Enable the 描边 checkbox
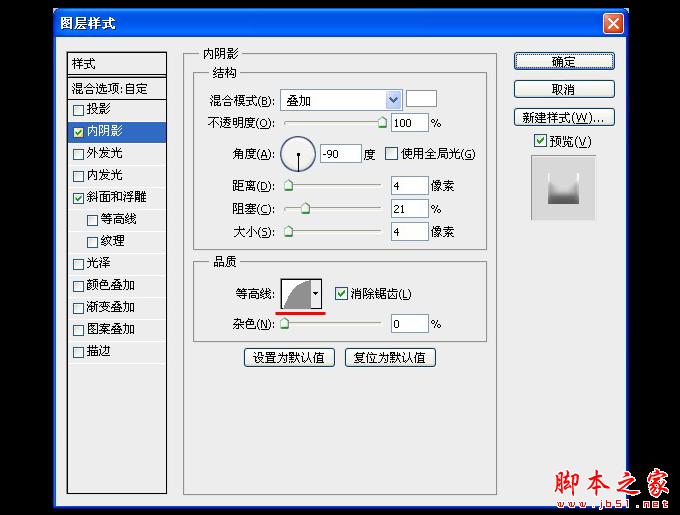The width and height of the screenshot is (680, 515). [78, 352]
